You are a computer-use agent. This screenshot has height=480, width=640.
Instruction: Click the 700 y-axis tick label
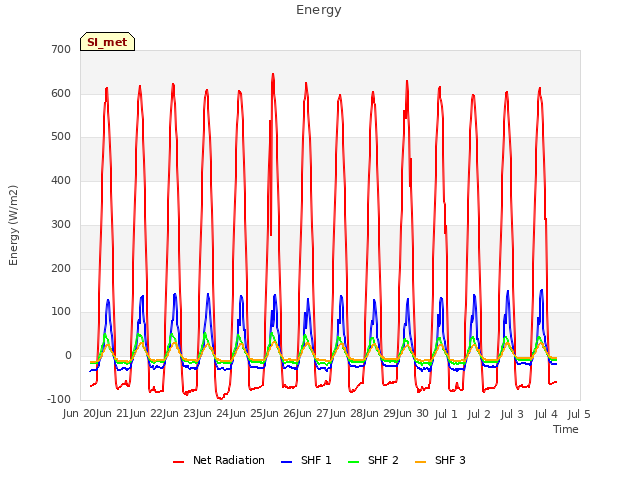point(61,49)
